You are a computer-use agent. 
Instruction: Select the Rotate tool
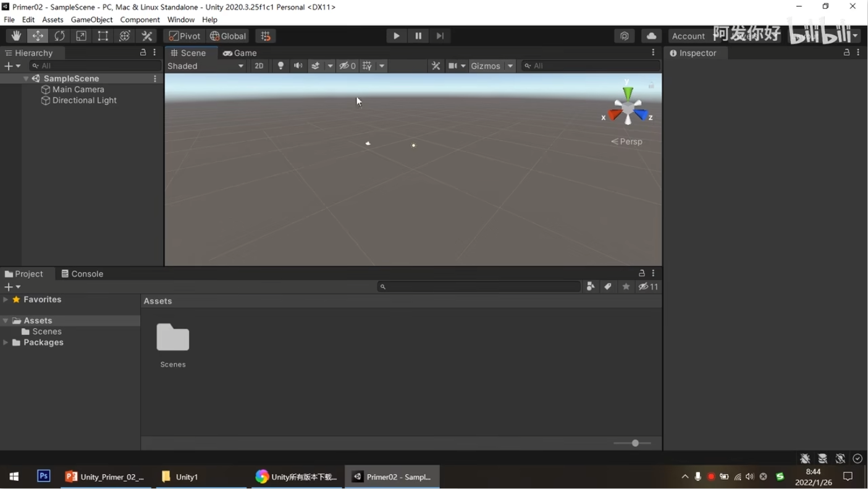pyautogui.click(x=59, y=36)
